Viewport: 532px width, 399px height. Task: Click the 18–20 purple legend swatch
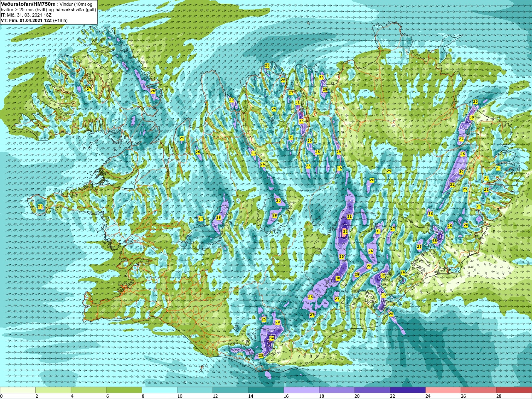click(337, 390)
